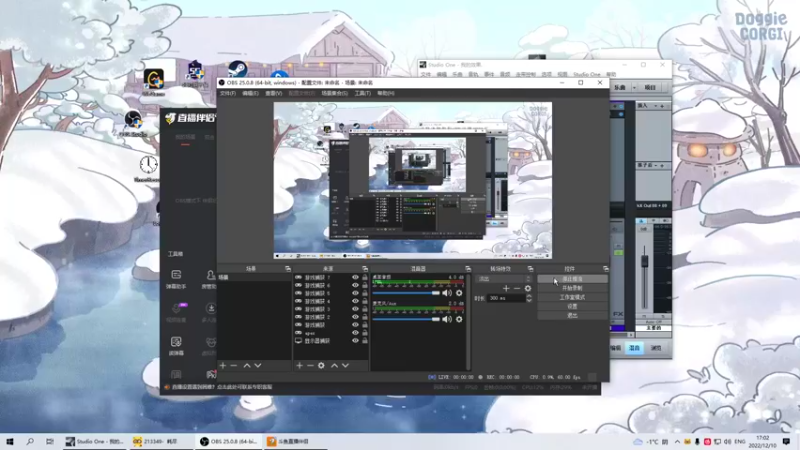Open OBS Studio desktop shortcut icon
The height and width of the screenshot is (450, 800).
(133, 122)
